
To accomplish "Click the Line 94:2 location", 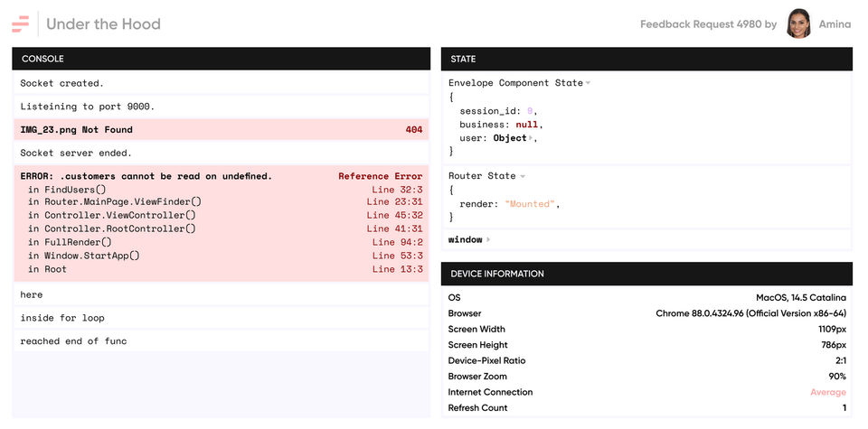I will pos(397,242).
